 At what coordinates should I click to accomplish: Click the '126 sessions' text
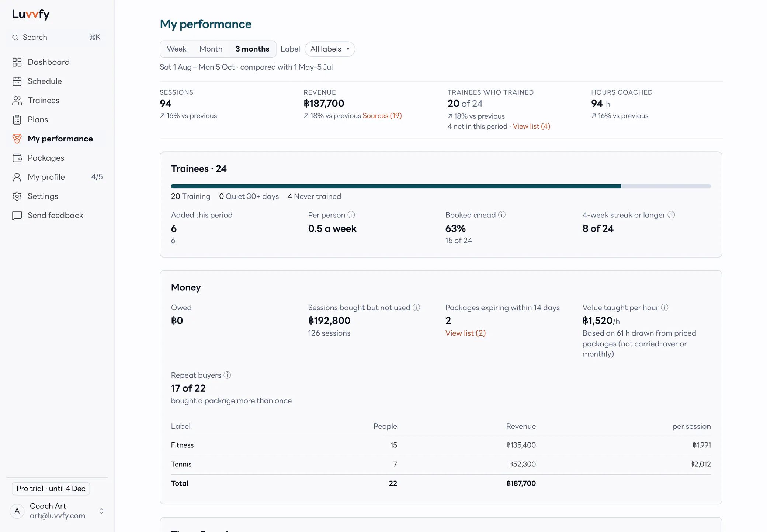pos(329,333)
